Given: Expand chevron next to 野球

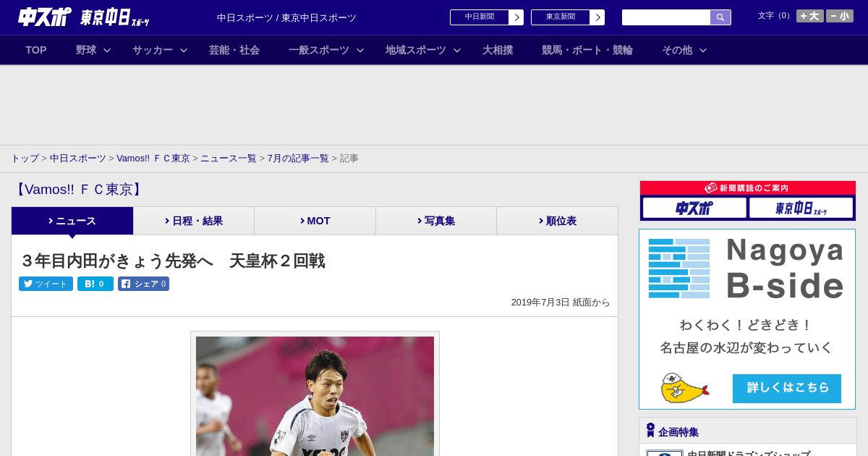Looking at the screenshot, I should pyautogui.click(x=107, y=50).
